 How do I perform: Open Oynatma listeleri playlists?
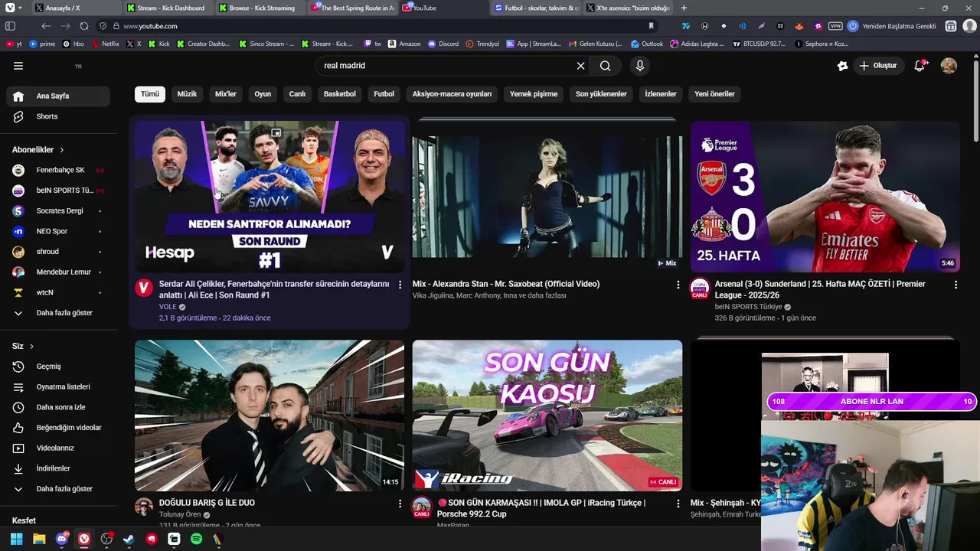click(x=58, y=387)
